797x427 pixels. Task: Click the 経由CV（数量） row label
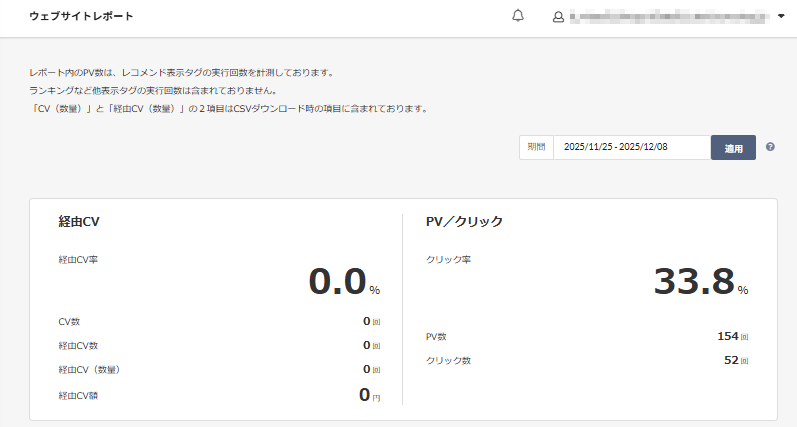pos(90,370)
